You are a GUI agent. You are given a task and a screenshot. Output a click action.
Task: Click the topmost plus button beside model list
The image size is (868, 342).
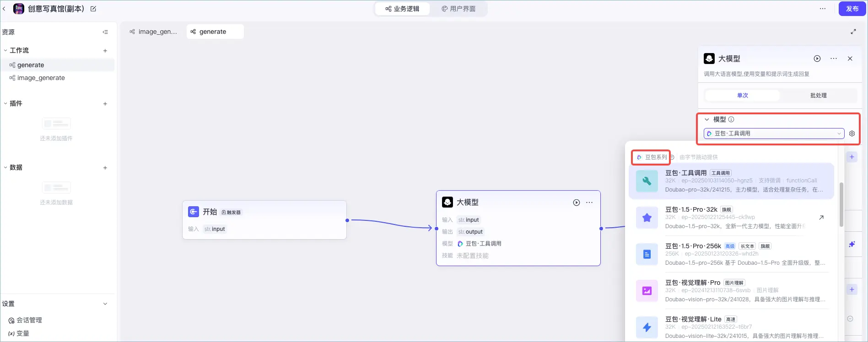[852, 157]
